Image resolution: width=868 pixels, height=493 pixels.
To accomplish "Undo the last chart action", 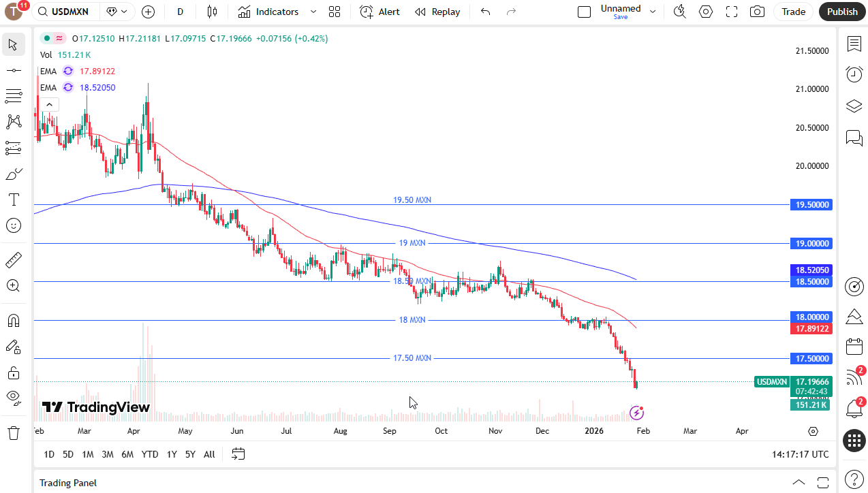I will pos(485,12).
